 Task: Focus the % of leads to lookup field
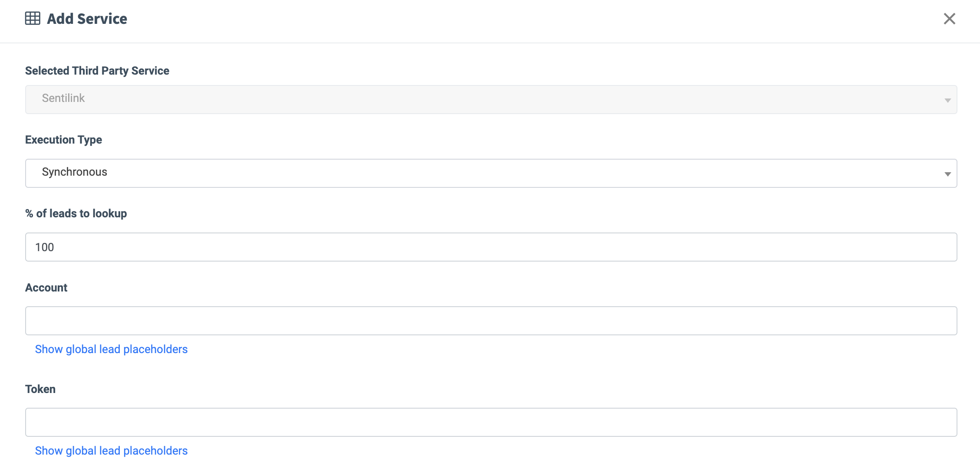490,247
